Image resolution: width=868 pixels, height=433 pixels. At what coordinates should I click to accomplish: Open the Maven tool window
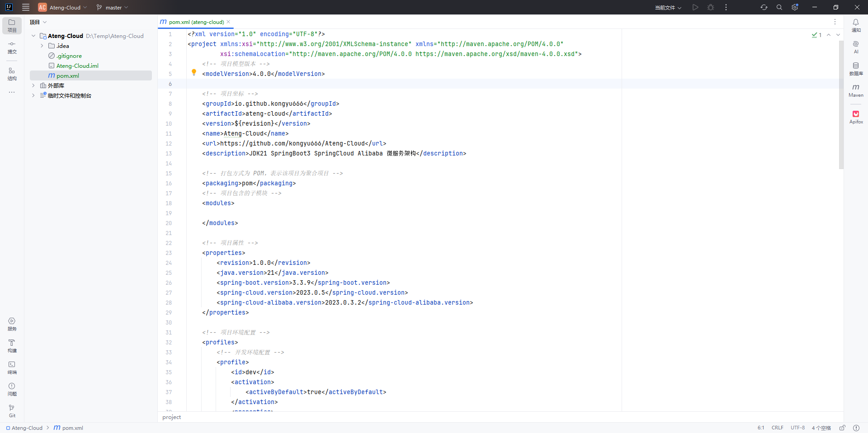tap(855, 90)
